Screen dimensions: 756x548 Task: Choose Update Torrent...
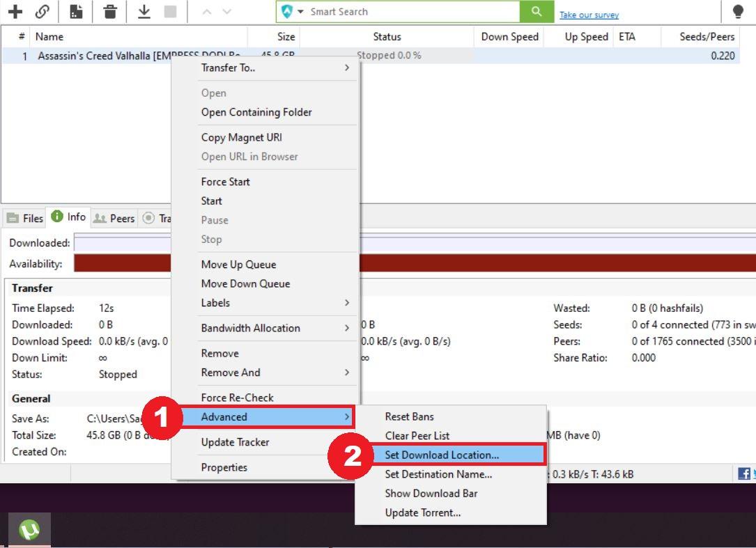(x=450, y=512)
